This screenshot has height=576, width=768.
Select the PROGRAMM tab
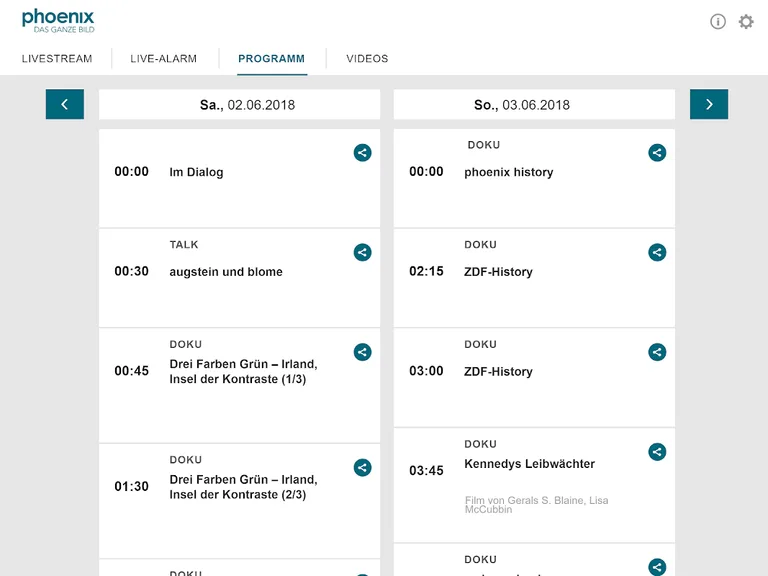click(271, 59)
